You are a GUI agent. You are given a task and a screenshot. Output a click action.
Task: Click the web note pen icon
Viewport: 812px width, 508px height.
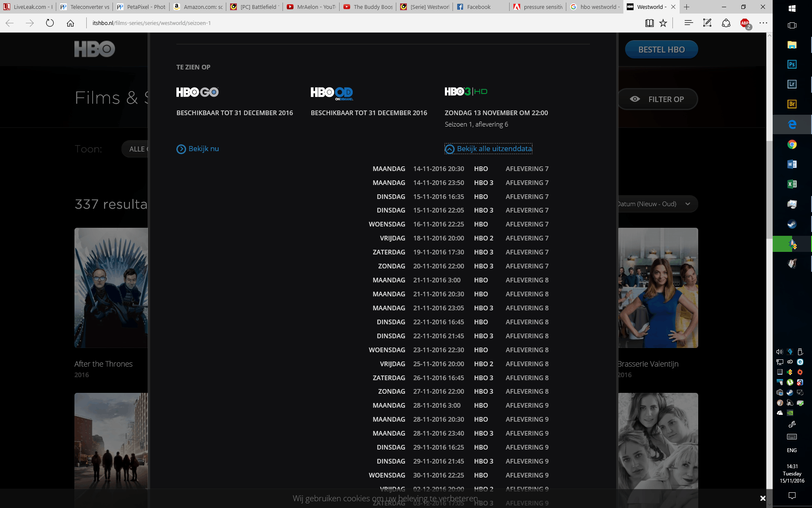click(x=707, y=23)
